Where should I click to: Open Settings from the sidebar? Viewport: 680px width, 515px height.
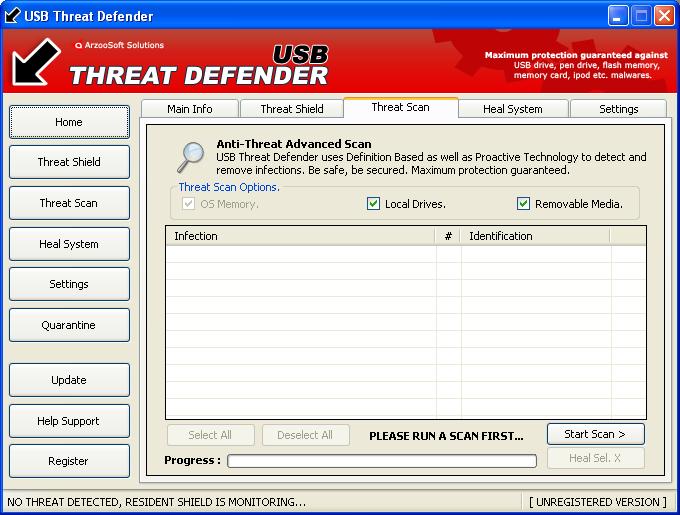pos(69,284)
